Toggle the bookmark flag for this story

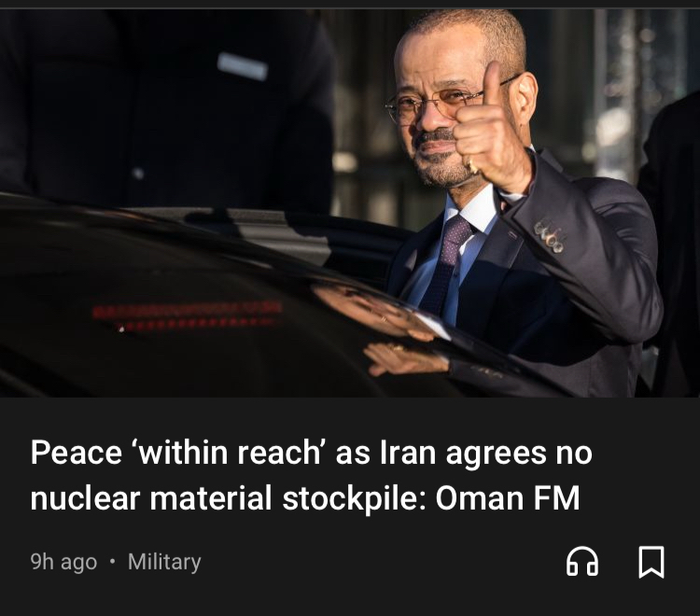pyautogui.click(x=651, y=562)
